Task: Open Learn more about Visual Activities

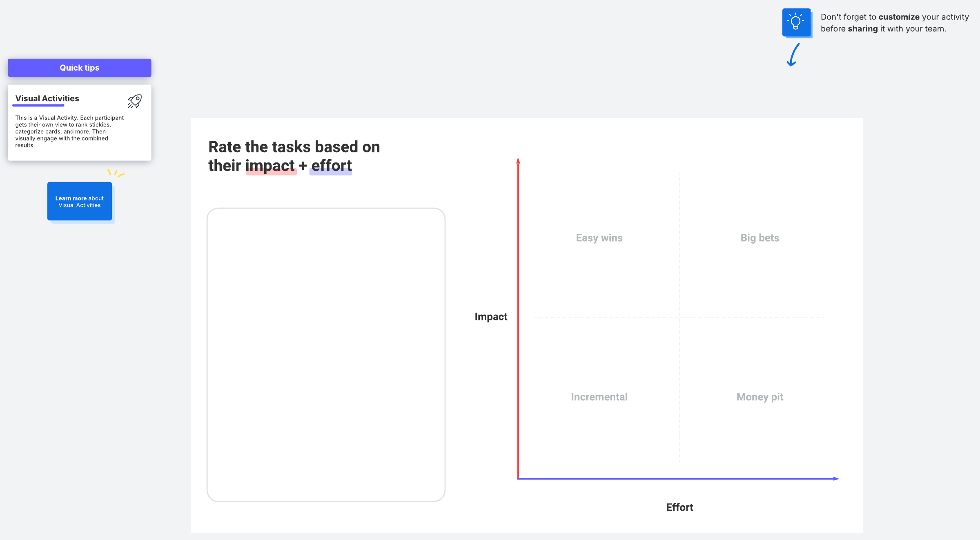Action: click(x=80, y=202)
